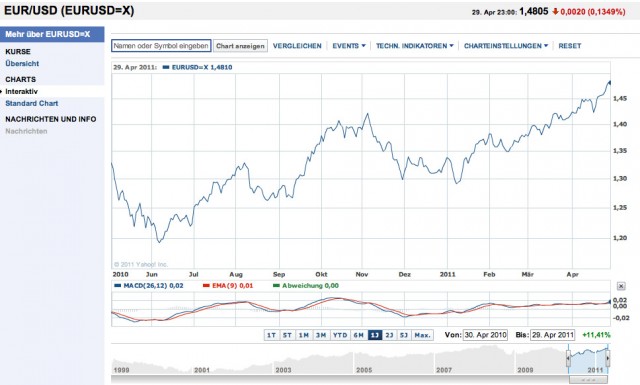
Task: Select the Max. time range
Action: pos(422,335)
